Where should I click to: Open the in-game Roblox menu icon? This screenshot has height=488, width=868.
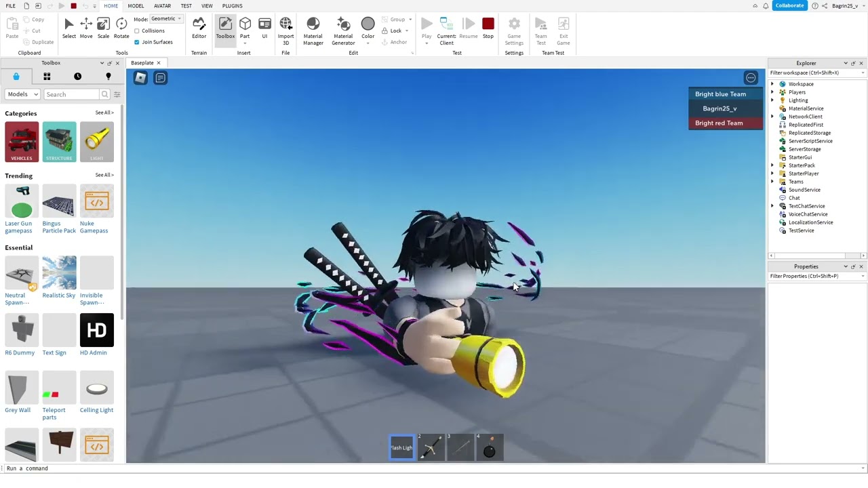point(140,78)
